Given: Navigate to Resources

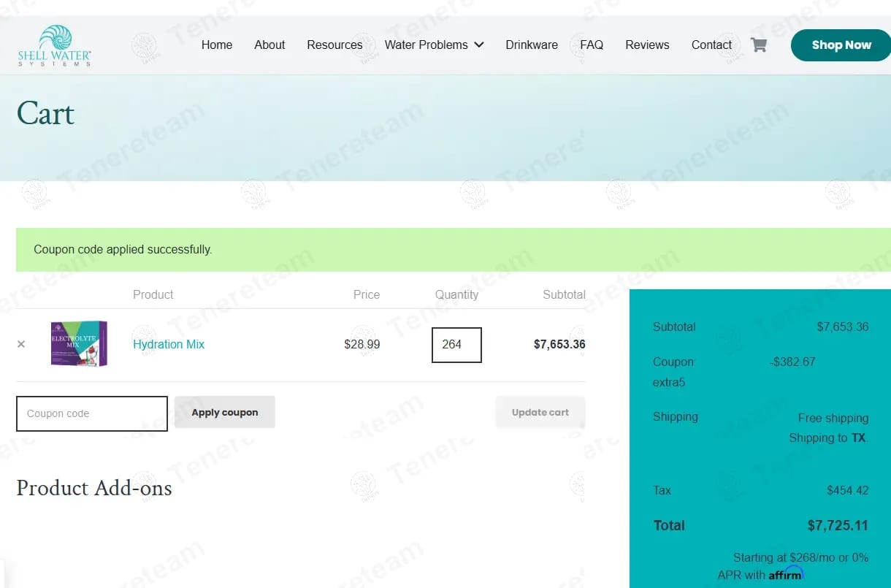Looking at the screenshot, I should 334,45.
